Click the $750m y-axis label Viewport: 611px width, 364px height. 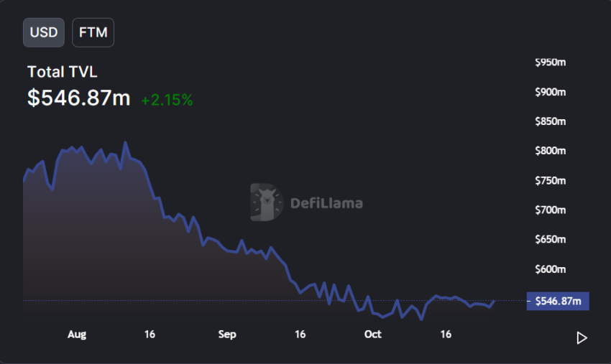pyautogui.click(x=551, y=181)
